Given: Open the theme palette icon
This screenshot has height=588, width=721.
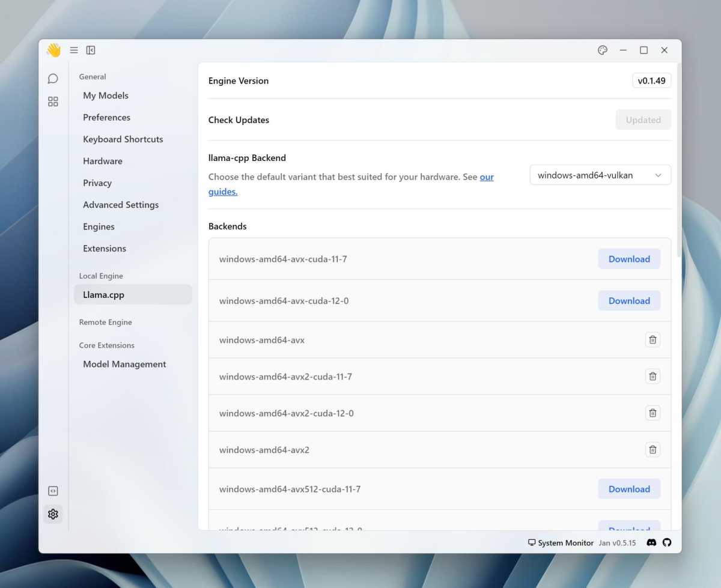Looking at the screenshot, I should coord(603,50).
